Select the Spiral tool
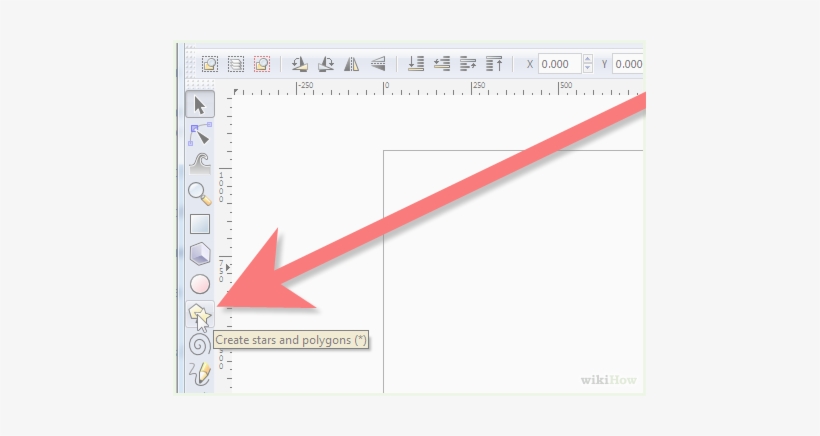 click(x=200, y=345)
